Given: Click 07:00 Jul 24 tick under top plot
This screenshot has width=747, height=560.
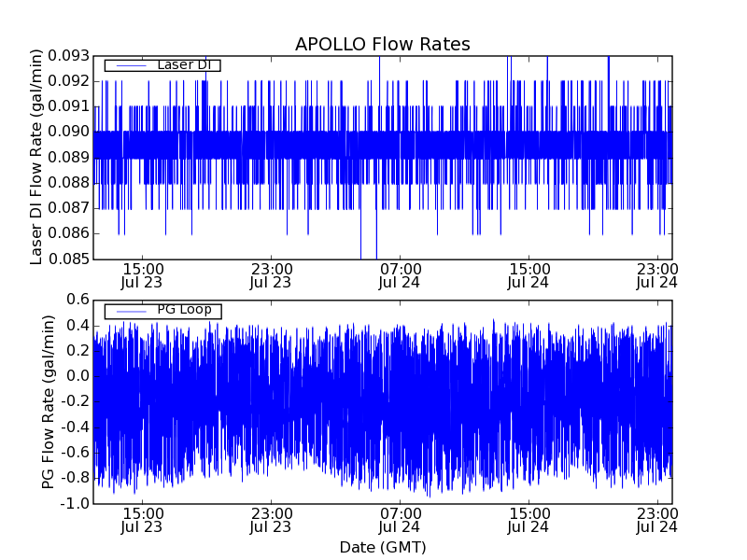Looking at the screenshot, I should [400, 274].
